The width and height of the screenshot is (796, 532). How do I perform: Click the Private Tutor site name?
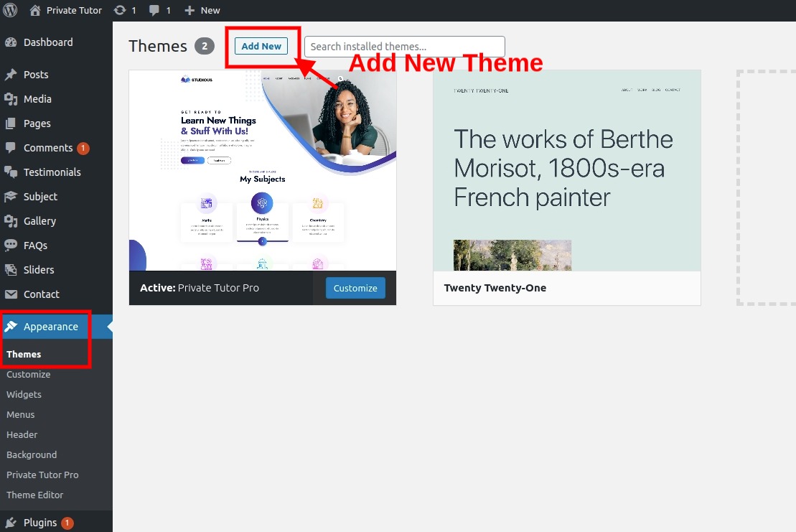click(x=74, y=11)
